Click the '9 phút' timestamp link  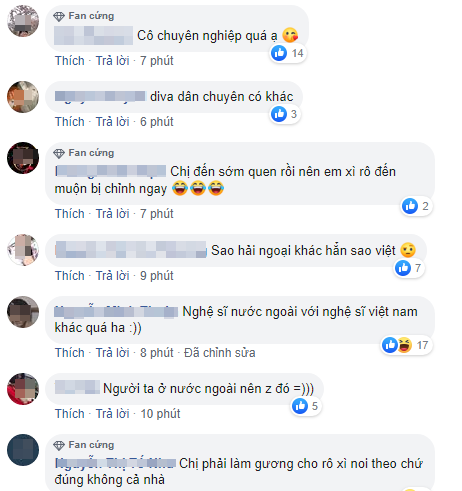pyautogui.click(x=157, y=276)
